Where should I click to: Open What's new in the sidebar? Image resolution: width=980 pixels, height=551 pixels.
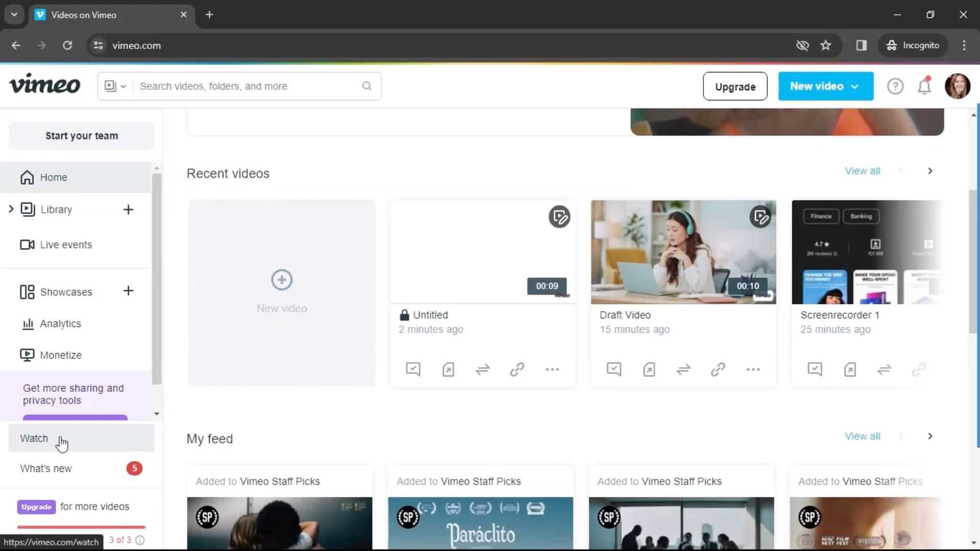[45, 468]
